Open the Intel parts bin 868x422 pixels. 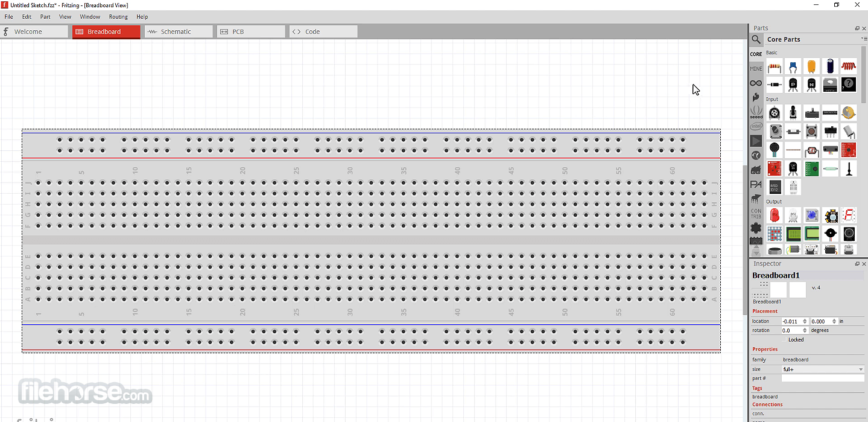pos(756,127)
